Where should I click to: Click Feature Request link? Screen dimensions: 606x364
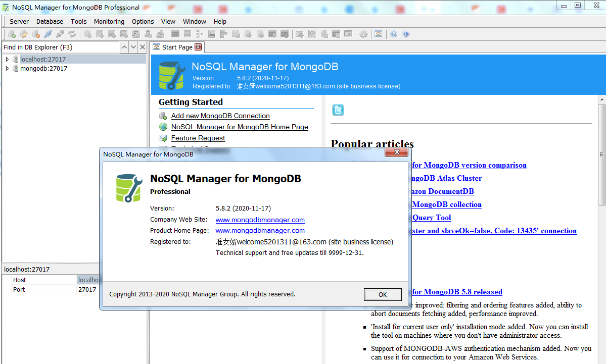pyautogui.click(x=198, y=138)
